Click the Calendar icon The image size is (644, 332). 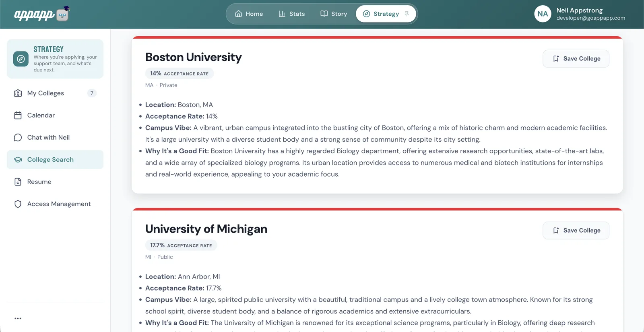pos(18,115)
